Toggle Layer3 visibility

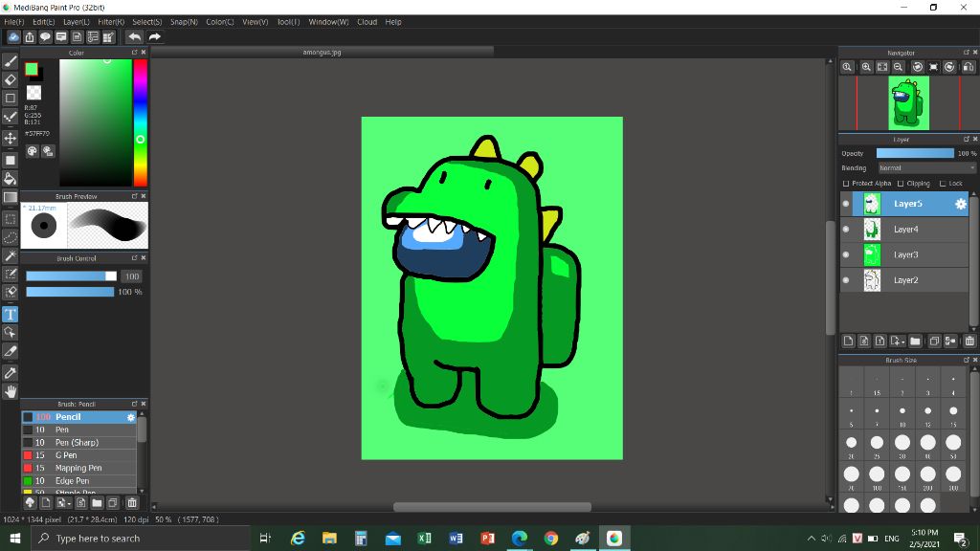point(846,254)
